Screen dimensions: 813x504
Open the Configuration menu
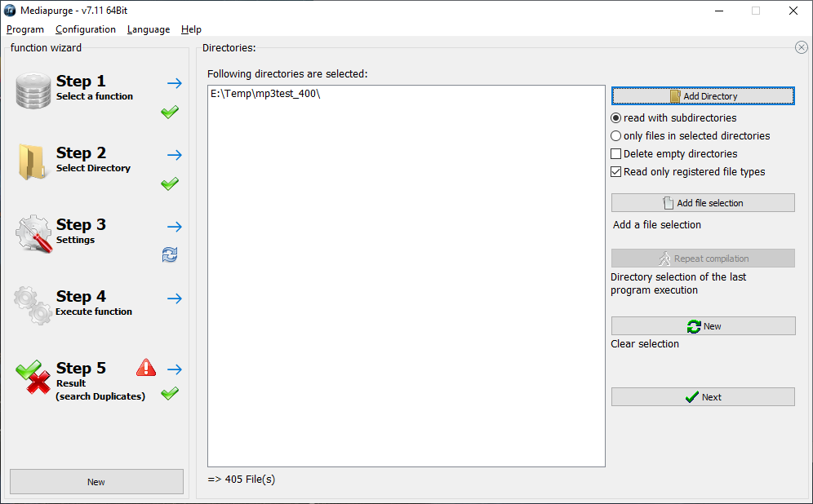click(86, 29)
